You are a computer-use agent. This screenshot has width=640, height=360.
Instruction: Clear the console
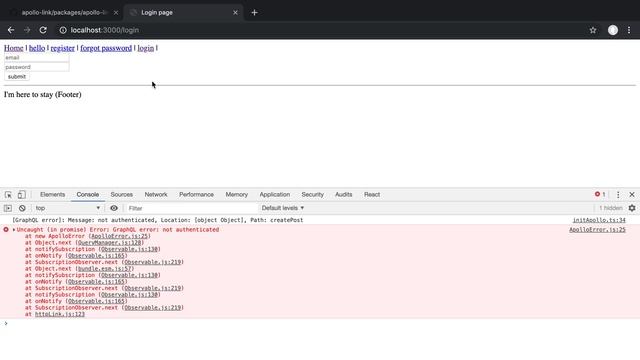coord(22,208)
